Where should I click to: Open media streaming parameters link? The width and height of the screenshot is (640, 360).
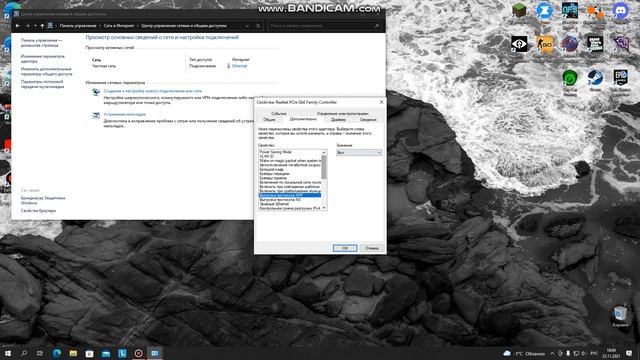click(42, 84)
